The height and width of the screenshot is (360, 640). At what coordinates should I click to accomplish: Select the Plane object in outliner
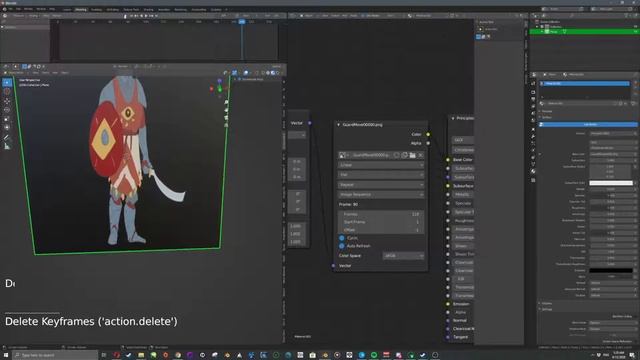[x=553, y=31]
